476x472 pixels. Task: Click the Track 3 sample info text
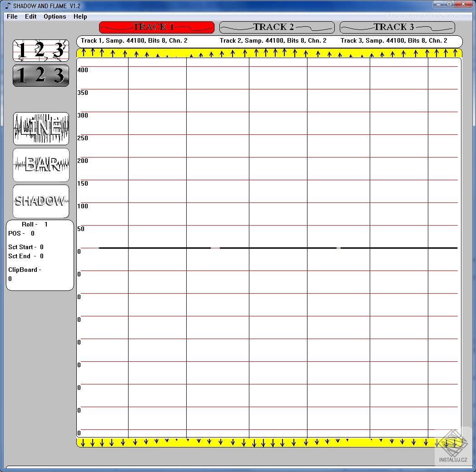coord(394,41)
